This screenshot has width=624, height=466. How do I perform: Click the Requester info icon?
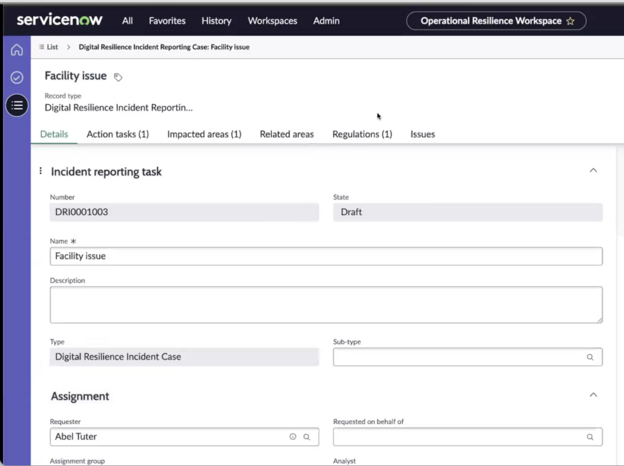pos(292,437)
